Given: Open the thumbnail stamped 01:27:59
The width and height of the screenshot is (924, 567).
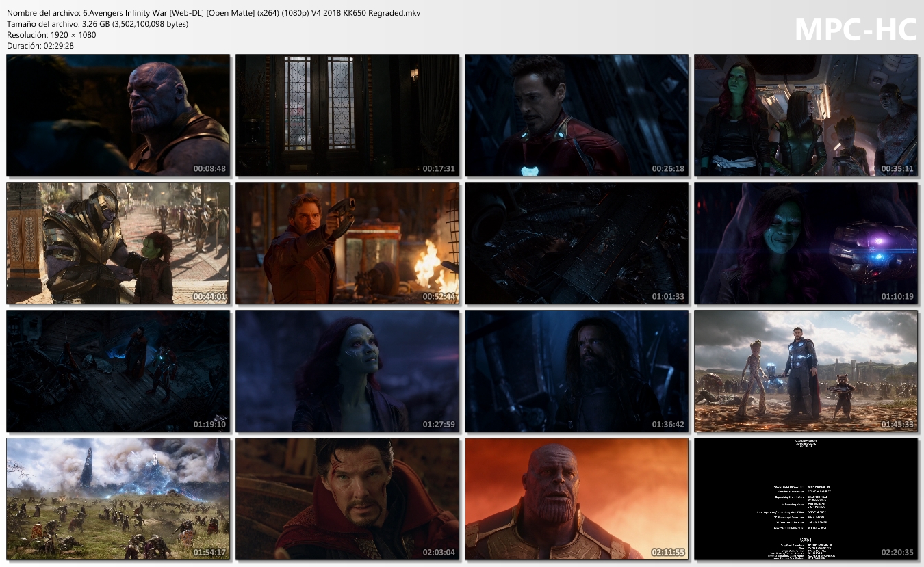Looking at the screenshot, I should pyautogui.click(x=347, y=371).
